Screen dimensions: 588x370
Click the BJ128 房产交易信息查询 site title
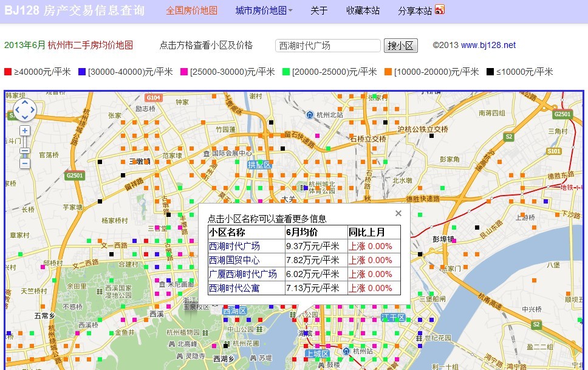click(74, 10)
